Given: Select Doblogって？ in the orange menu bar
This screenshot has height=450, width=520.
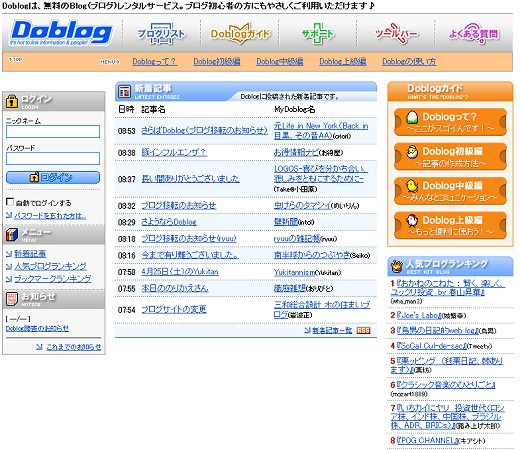Looking at the screenshot, I should point(154,61).
